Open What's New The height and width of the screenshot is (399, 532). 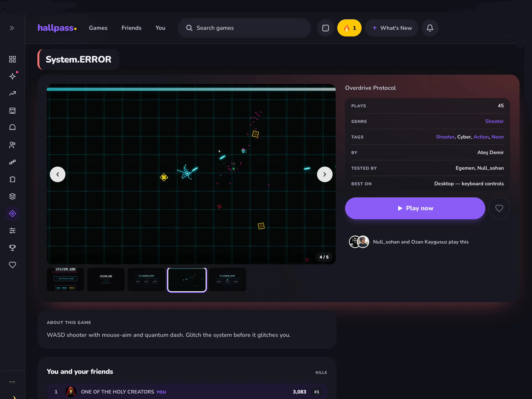(x=392, y=28)
